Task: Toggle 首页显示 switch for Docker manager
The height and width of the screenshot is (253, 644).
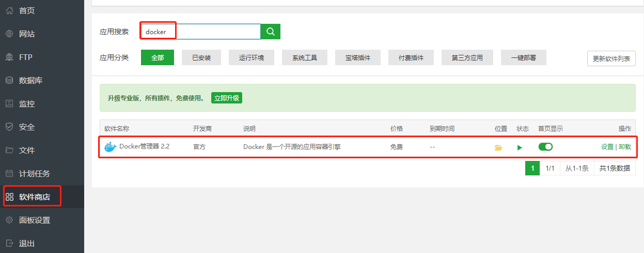Action: coord(545,147)
